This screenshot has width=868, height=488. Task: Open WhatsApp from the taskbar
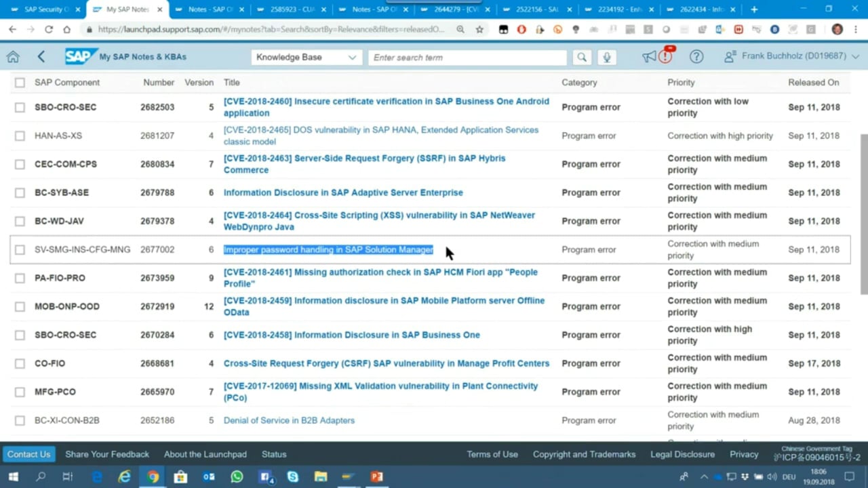tap(236, 477)
